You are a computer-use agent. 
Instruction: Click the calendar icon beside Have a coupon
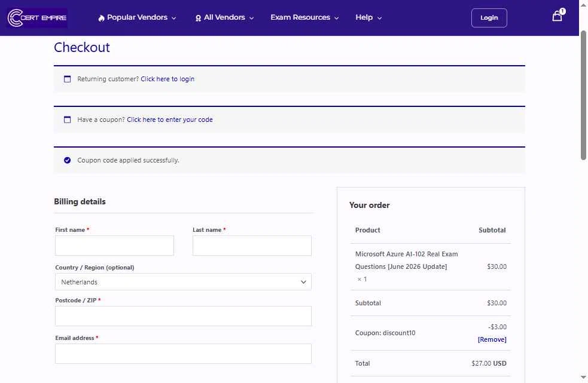coord(67,120)
